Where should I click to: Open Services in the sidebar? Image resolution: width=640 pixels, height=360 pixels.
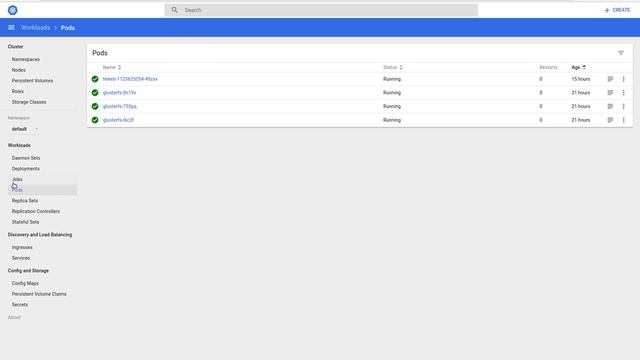21,258
